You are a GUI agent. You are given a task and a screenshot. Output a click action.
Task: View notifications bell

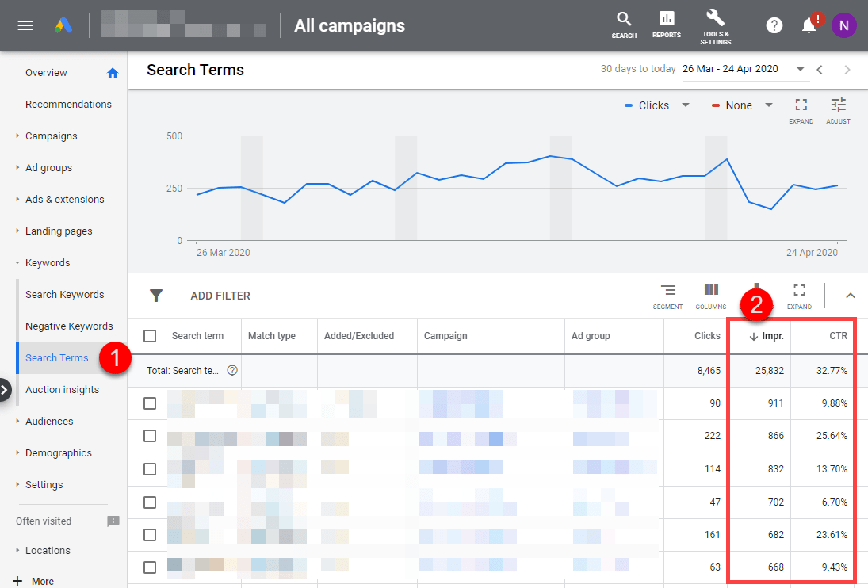tap(809, 25)
